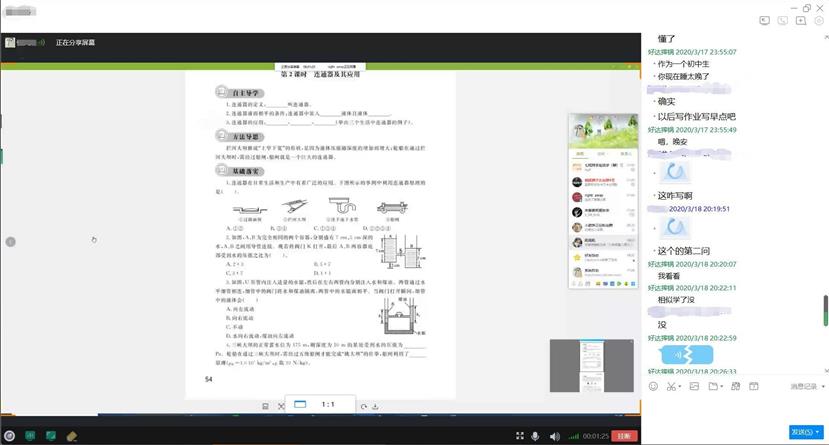This screenshot has height=445, width=829.
Task: Click the download icon below the document
Action: click(374, 406)
